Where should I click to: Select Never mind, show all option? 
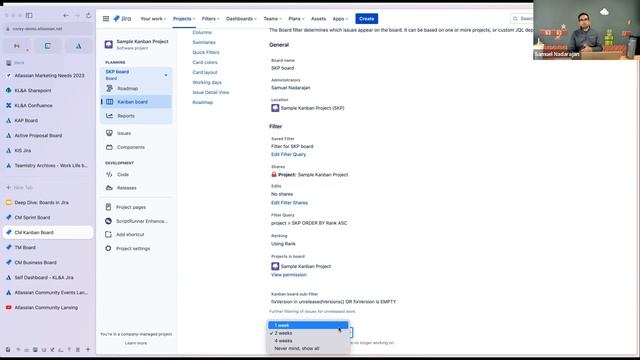pos(308,349)
